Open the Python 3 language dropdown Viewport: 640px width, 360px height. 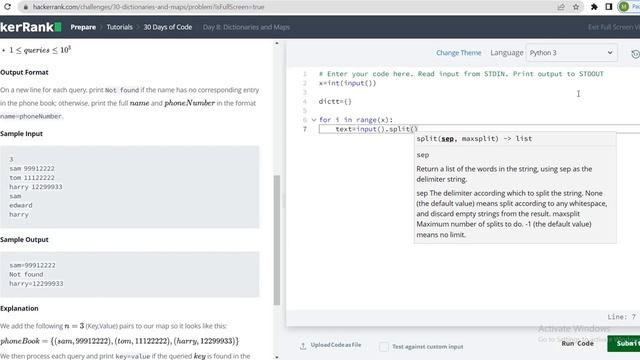pos(571,53)
